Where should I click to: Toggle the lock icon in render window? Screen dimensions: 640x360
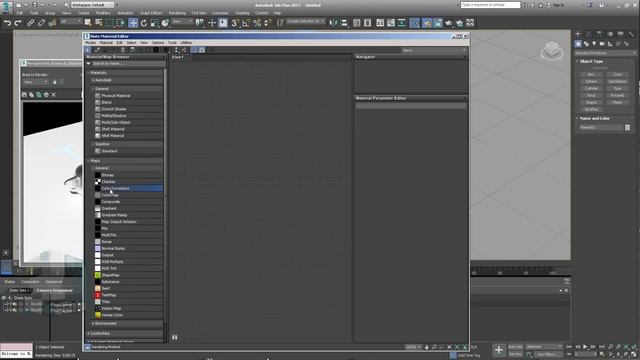pos(55,82)
